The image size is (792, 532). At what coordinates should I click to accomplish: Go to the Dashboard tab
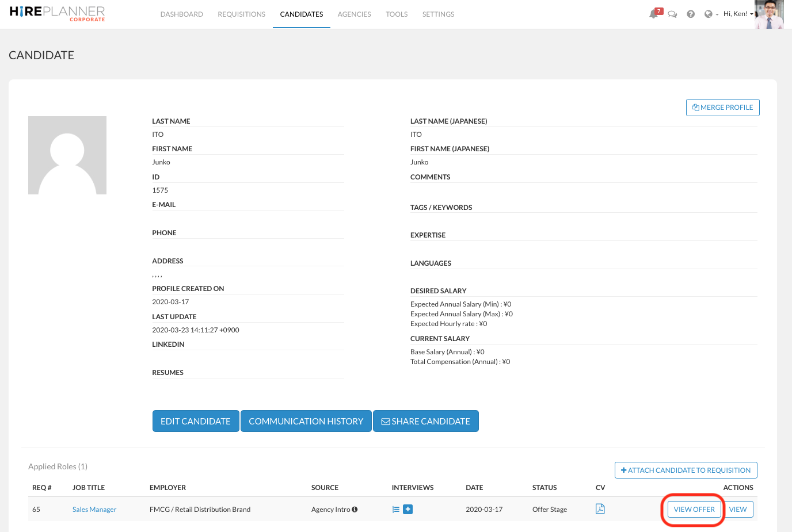[181, 14]
